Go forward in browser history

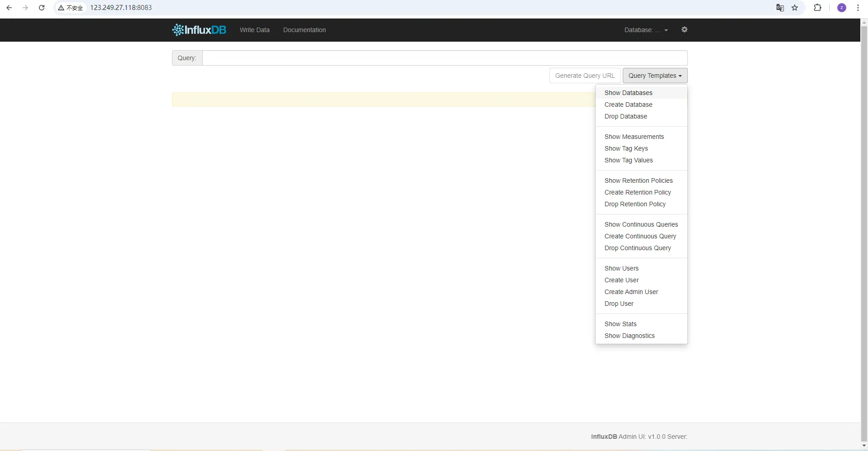point(25,8)
